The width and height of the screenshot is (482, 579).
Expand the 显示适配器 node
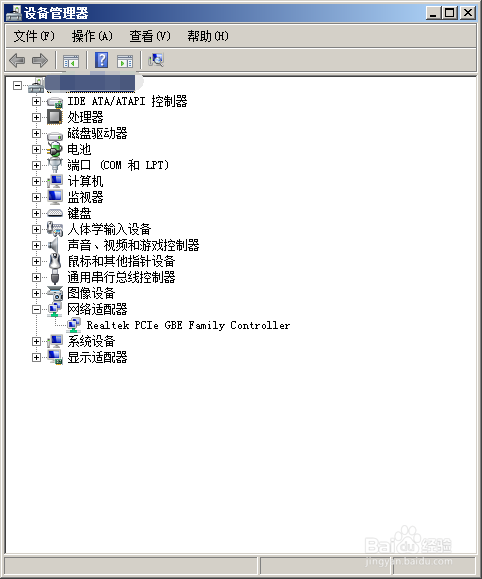point(36,357)
